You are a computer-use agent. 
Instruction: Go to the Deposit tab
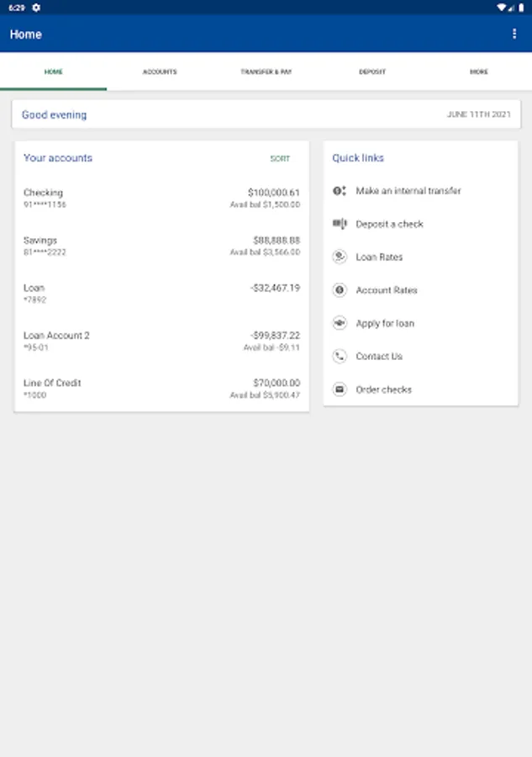[x=372, y=72]
